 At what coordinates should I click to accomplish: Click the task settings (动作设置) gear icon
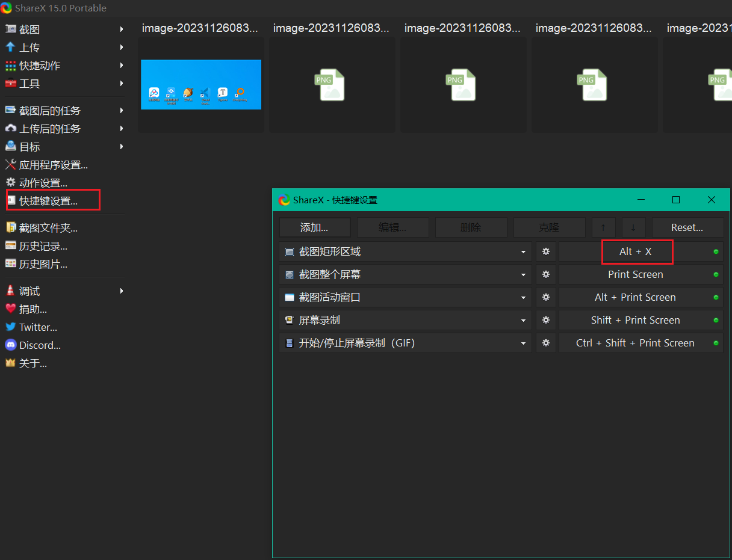point(10,182)
